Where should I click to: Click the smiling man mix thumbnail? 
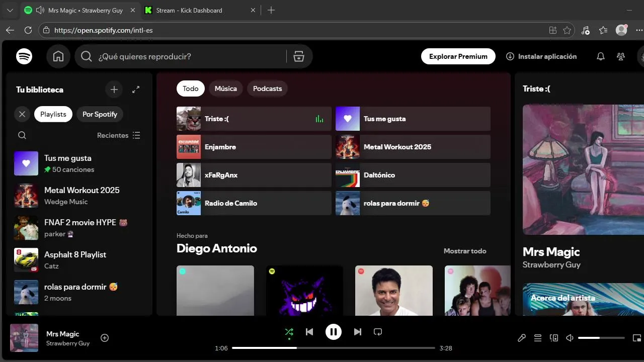(394, 291)
